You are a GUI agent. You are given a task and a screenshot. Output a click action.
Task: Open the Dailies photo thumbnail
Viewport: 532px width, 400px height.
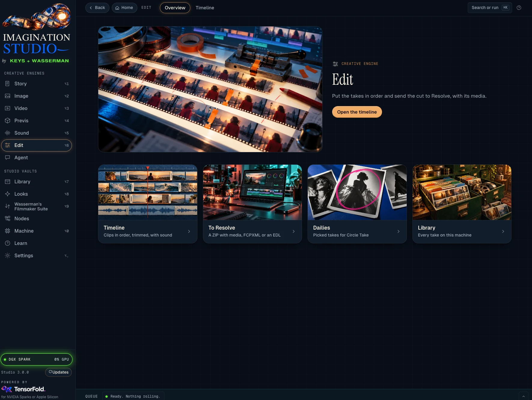[357, 192]
